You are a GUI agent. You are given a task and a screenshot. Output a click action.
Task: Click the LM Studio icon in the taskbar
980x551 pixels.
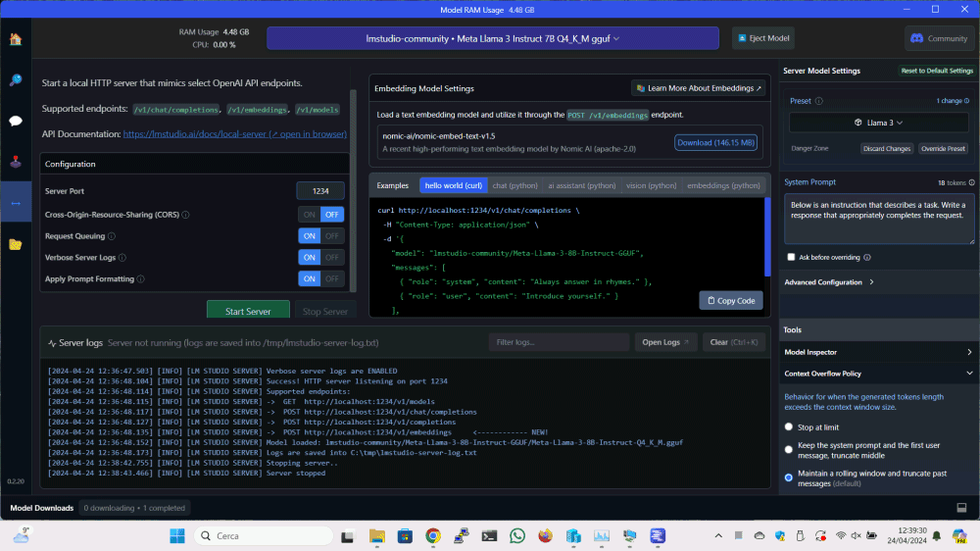[658, 536]
